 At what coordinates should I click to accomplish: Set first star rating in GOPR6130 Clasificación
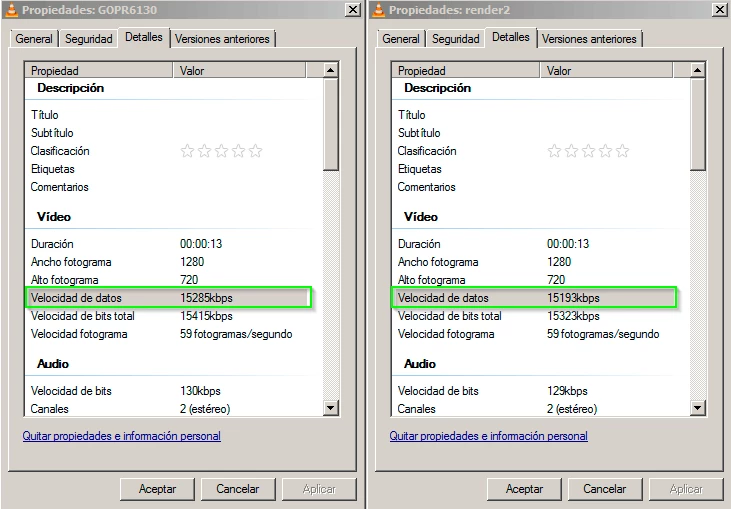187,151
